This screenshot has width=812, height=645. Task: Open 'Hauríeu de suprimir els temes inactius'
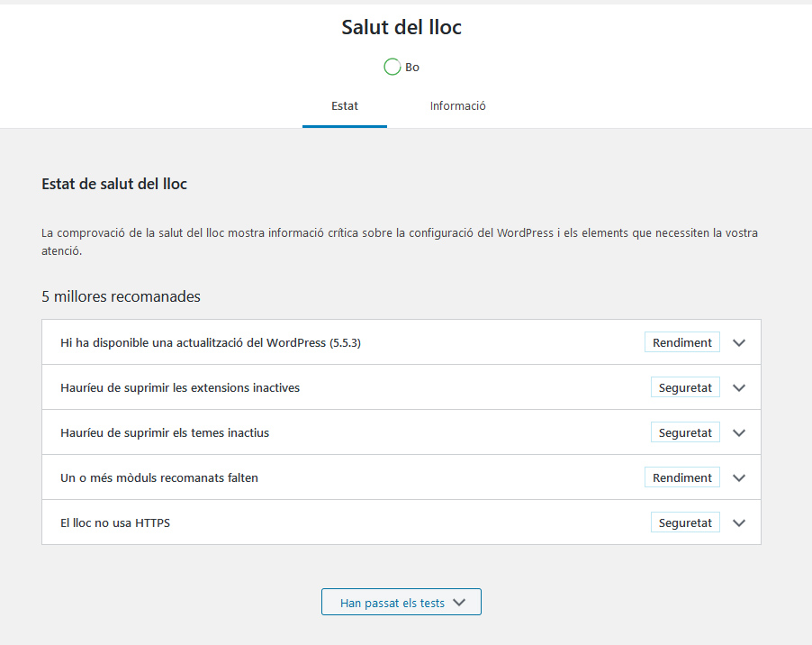(x=165, y=433)
